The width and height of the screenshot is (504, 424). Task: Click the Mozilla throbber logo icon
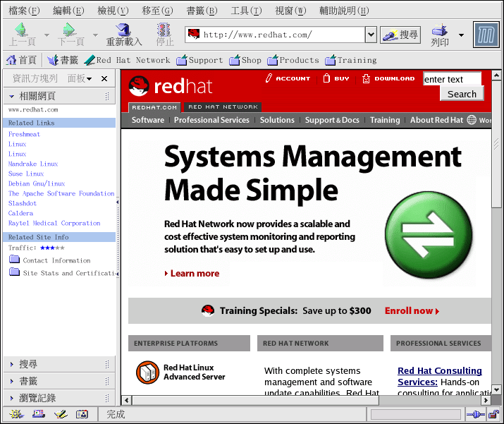(x=485, y=35)
